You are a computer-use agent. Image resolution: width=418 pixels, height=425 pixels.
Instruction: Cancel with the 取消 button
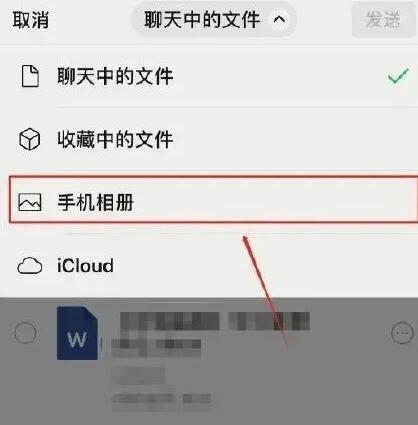(x=31, y=19)
